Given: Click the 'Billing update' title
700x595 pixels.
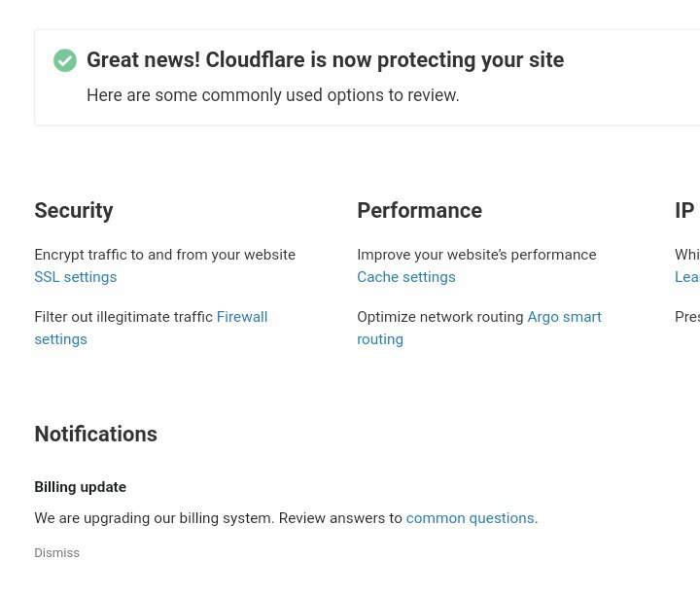Looking at the screenshot, I should coord(81,487).
